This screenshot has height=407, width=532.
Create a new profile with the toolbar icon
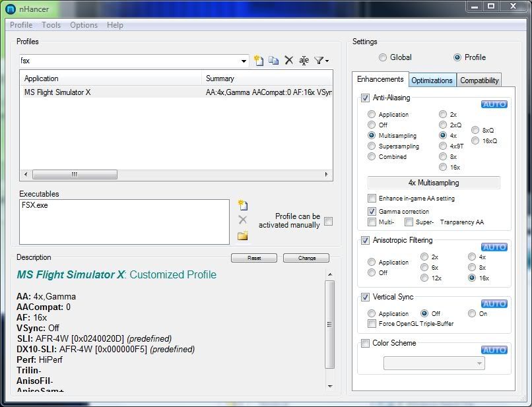259,61
